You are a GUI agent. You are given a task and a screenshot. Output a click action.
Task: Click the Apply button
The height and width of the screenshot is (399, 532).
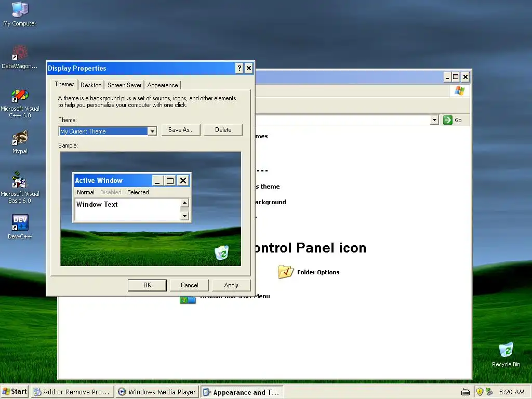tap(231, 285)
